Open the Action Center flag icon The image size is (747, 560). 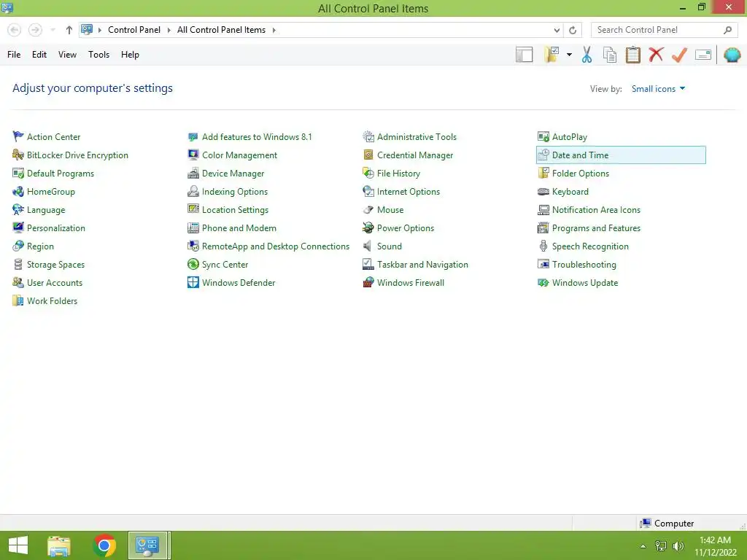tap(18, 136)
